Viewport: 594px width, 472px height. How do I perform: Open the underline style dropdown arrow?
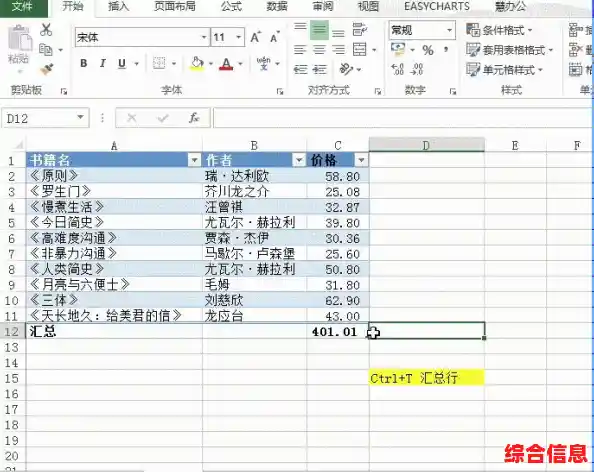[136, 64]
